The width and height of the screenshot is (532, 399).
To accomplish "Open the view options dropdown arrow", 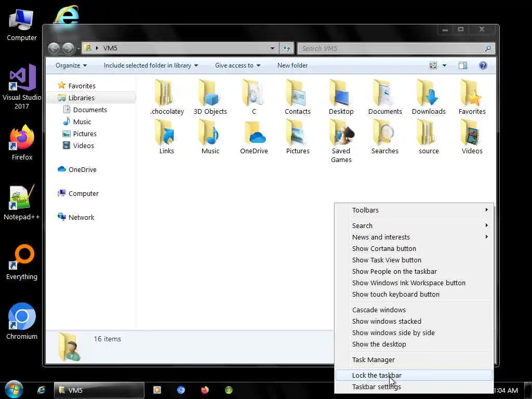I will [444, 65].
